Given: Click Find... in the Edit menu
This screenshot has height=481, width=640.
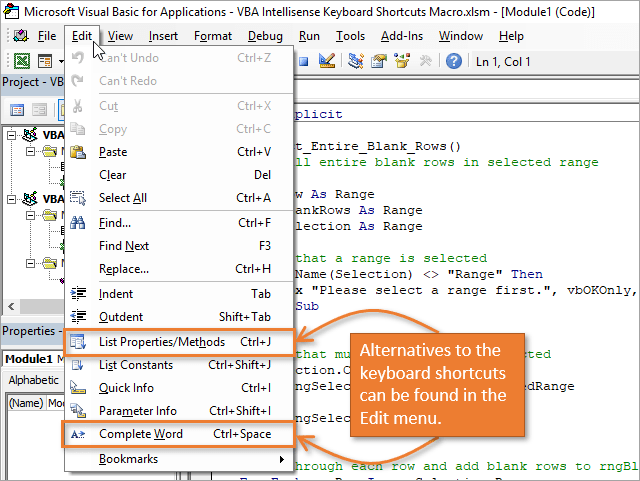Looking at the screenshot, I should coord(115,222).
